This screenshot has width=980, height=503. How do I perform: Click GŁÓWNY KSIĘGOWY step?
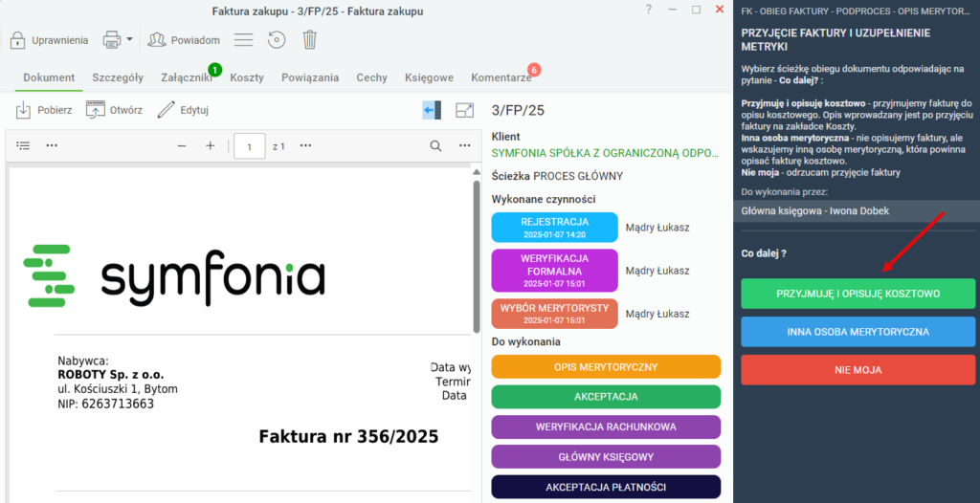pos(606,457)
